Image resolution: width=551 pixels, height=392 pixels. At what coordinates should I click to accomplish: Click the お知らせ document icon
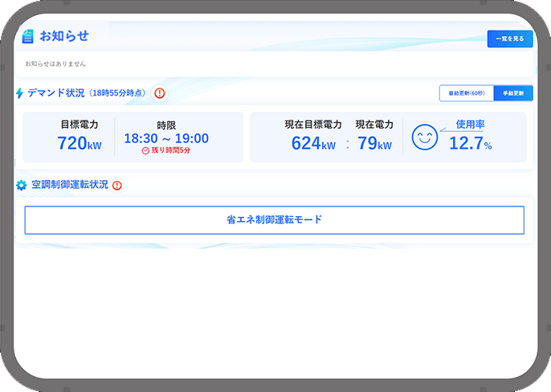pyautogui.click(x=28, y=36)
